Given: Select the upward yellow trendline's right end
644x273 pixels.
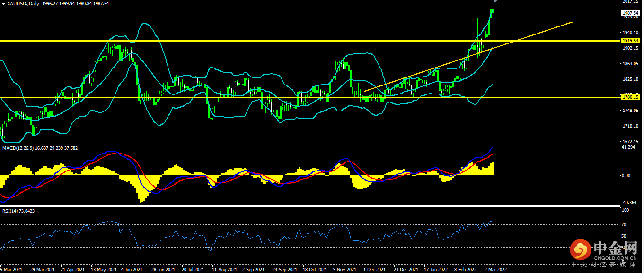Looking at the screenshot, I should coord(572,22).
